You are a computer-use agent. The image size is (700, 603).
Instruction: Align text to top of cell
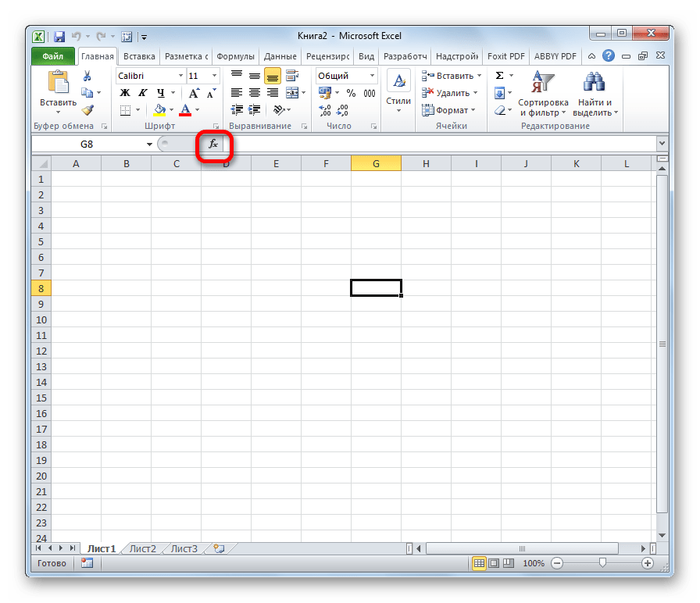[x=237, y=76]
